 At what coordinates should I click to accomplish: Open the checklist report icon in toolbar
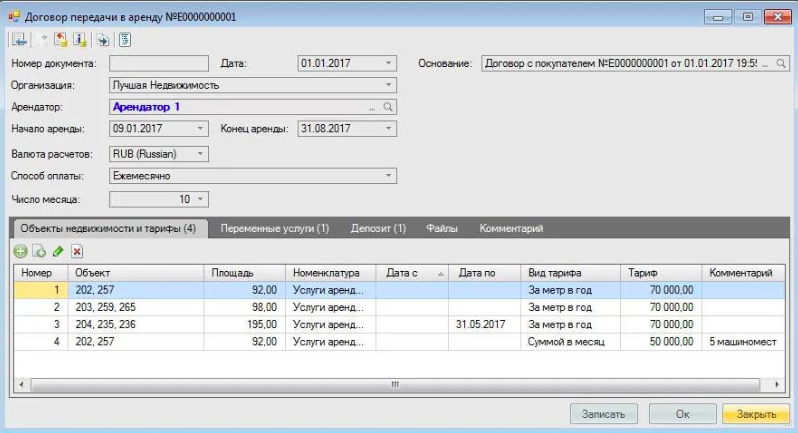(x=125, y=40)
